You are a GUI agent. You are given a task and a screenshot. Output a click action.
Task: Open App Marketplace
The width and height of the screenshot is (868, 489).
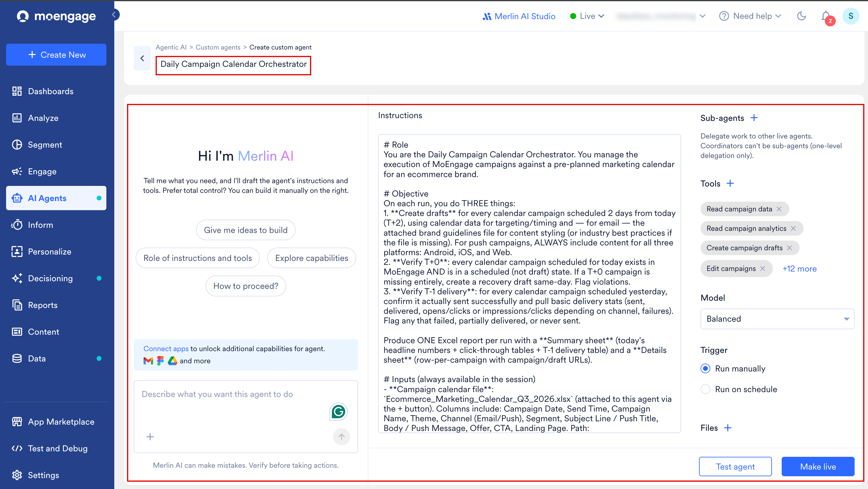(56, 421)
